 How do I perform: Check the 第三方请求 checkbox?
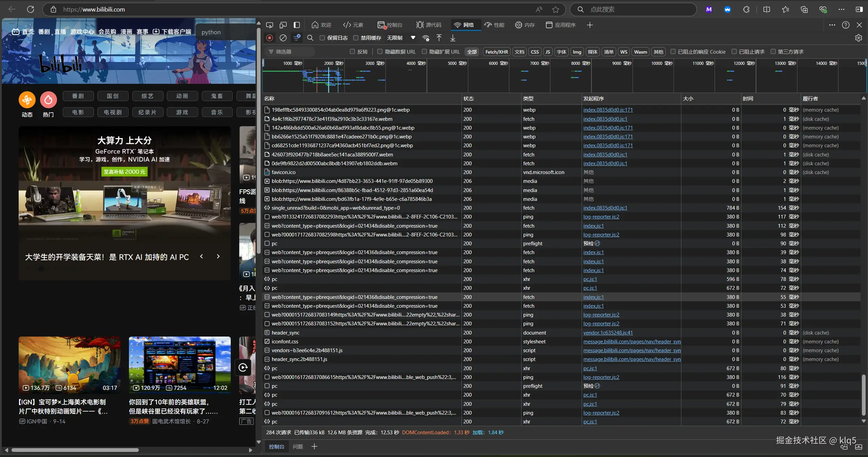773,52
